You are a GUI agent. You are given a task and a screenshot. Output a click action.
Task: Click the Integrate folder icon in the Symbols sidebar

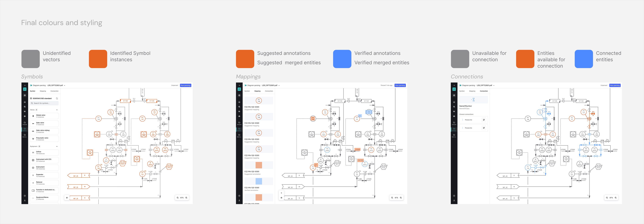click(25, 122)
